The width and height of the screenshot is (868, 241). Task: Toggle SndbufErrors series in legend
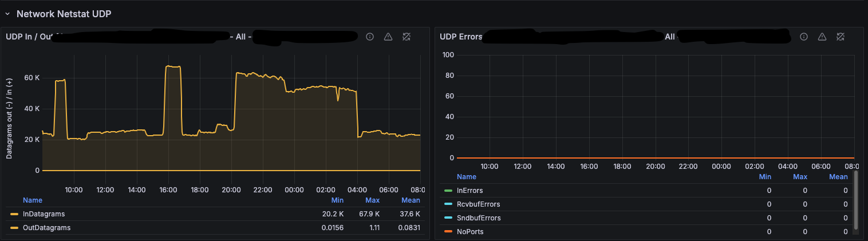[x=479, y=218]
